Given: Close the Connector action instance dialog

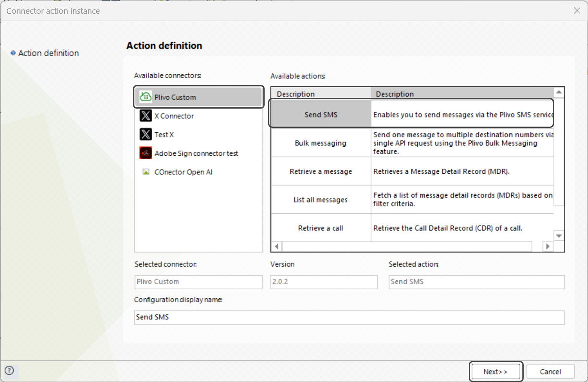Looking at the screenshot, I should [x=577, y=11].
